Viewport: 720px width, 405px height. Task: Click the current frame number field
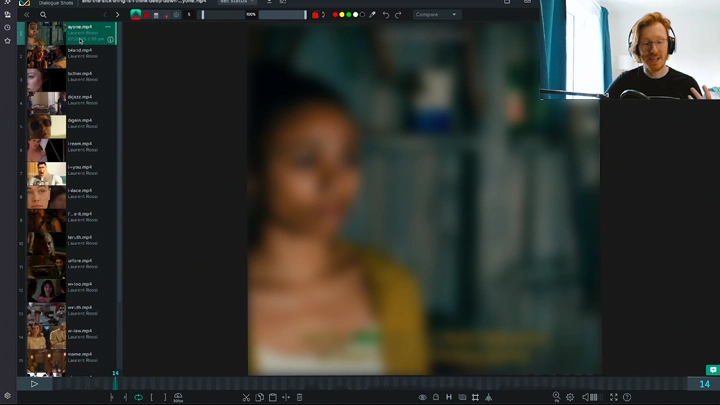[x=704, y=384]
